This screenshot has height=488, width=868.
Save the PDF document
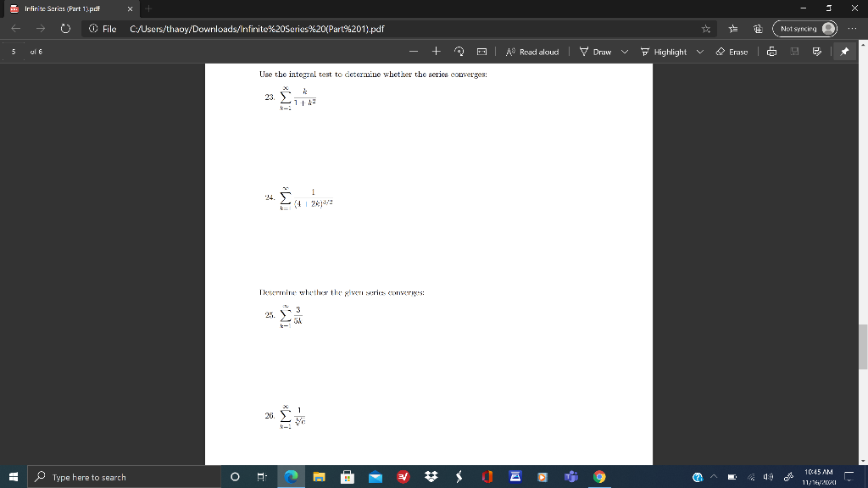point(793,52)
